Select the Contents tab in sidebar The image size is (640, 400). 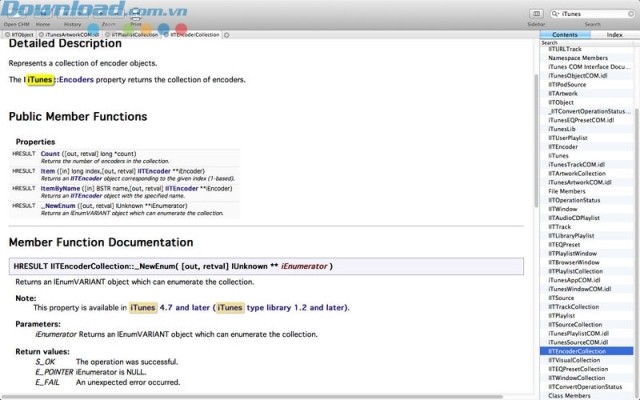pyautogui.click(x=566, y=34)
